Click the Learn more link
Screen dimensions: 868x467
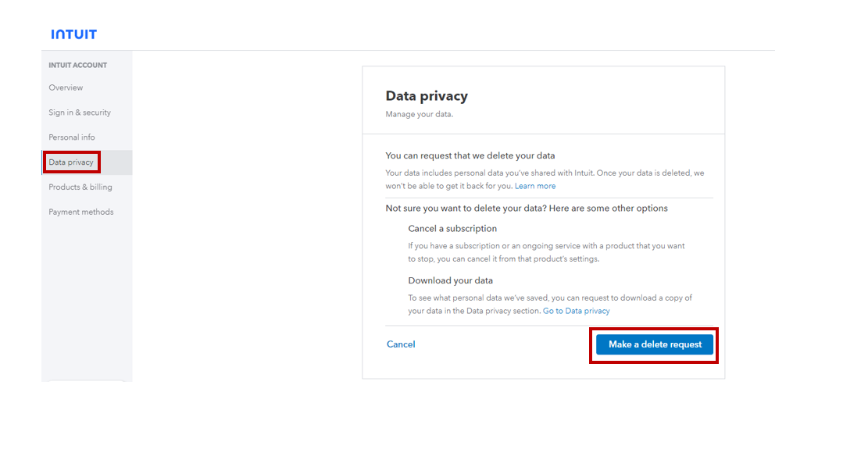[535, 186]
